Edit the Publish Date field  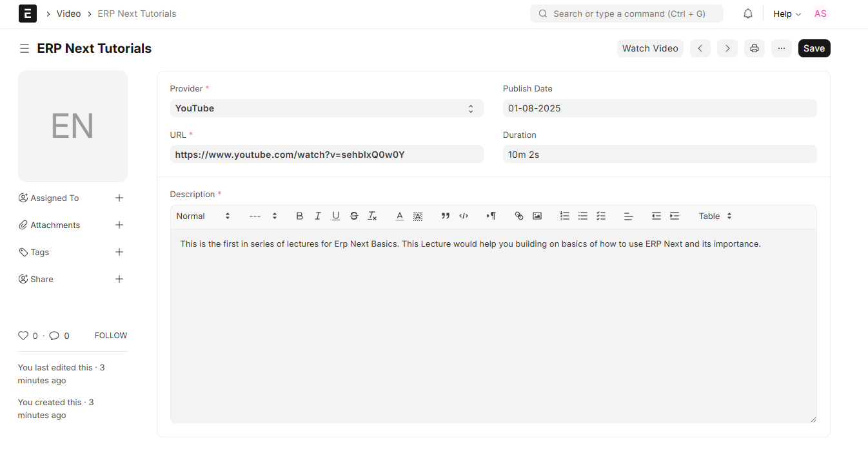point(660,108)
